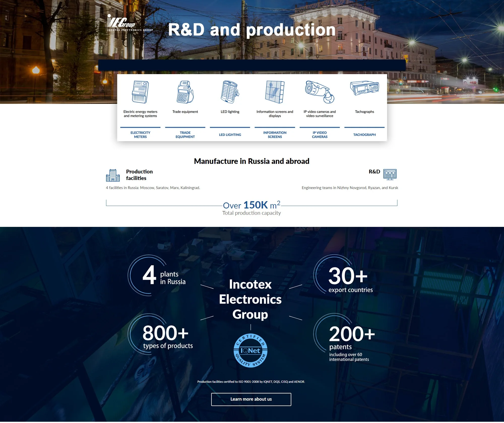Click 'Electric energy meters and metering systems' label
504x423 pixels.
coord(140,114)
